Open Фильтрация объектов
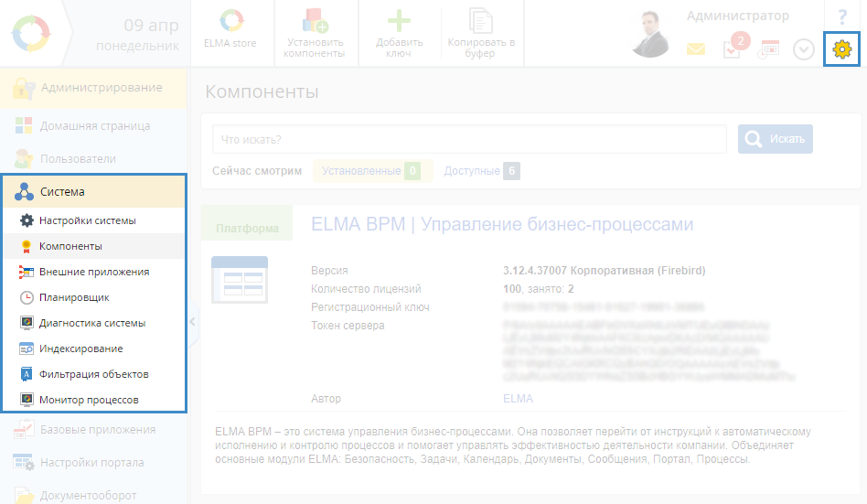The image size is (867, 504). tap(94, 374)
